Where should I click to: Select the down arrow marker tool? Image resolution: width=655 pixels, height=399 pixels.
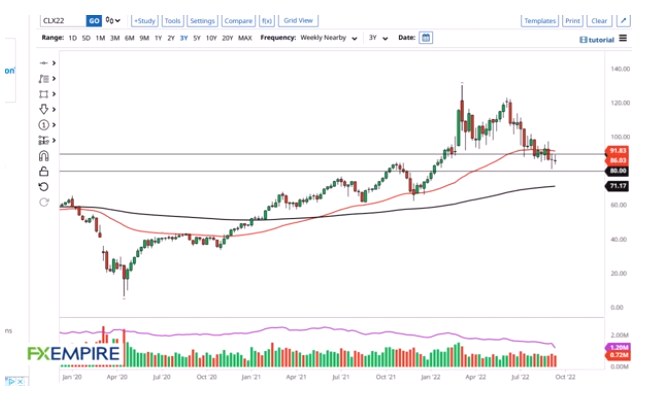click(43, 109)
